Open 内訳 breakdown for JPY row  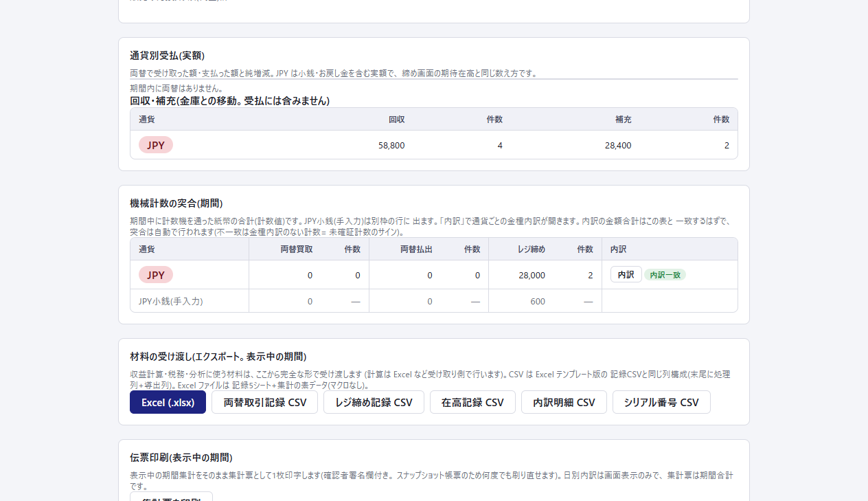coord(626,274)
